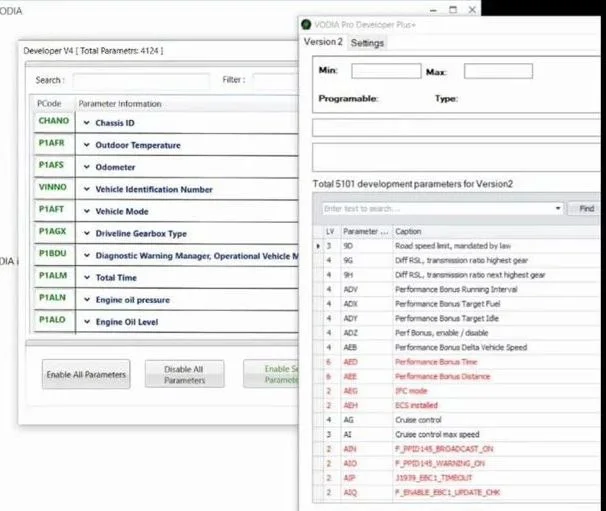The width and height of the screenshot is (606, 511).
Task: Expand the Vehicle Identification Number row
Action: tap(87, 189)
